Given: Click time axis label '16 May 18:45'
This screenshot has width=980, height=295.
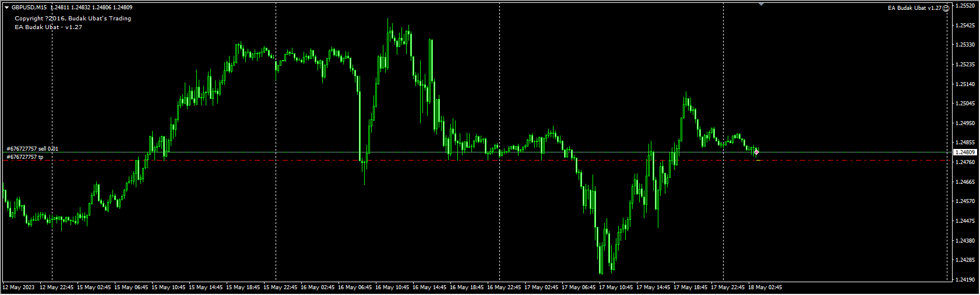Looking at the screenshot, I should point(467,287).
